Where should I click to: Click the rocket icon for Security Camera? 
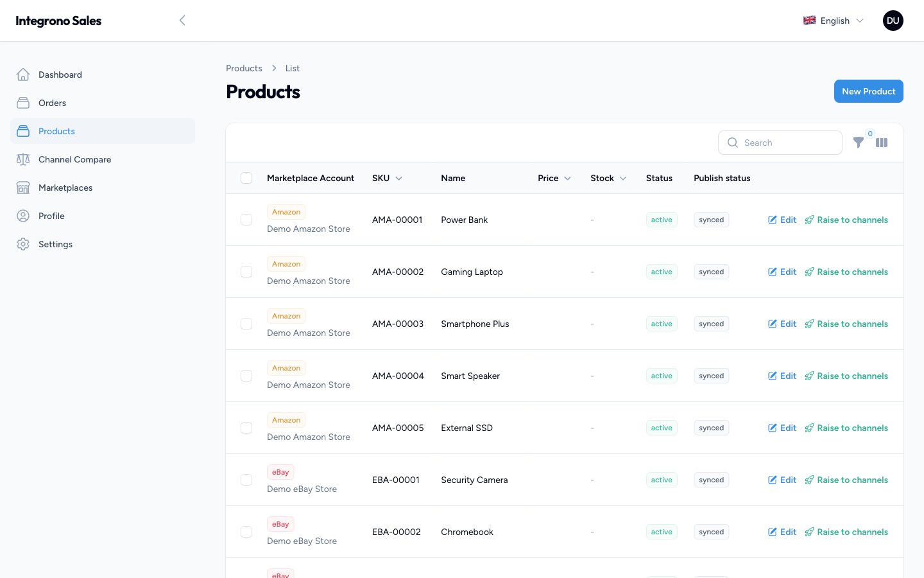[x=809, y=480]
